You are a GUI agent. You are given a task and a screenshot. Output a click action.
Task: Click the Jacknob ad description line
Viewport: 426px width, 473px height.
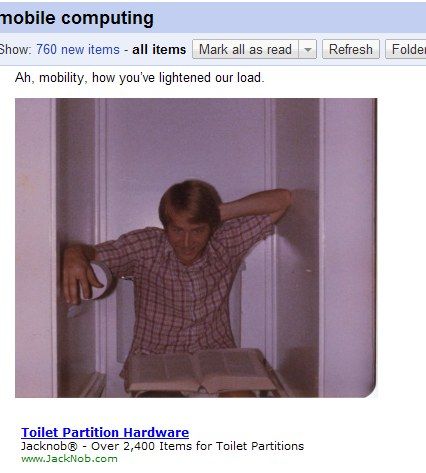coord(162,446)
